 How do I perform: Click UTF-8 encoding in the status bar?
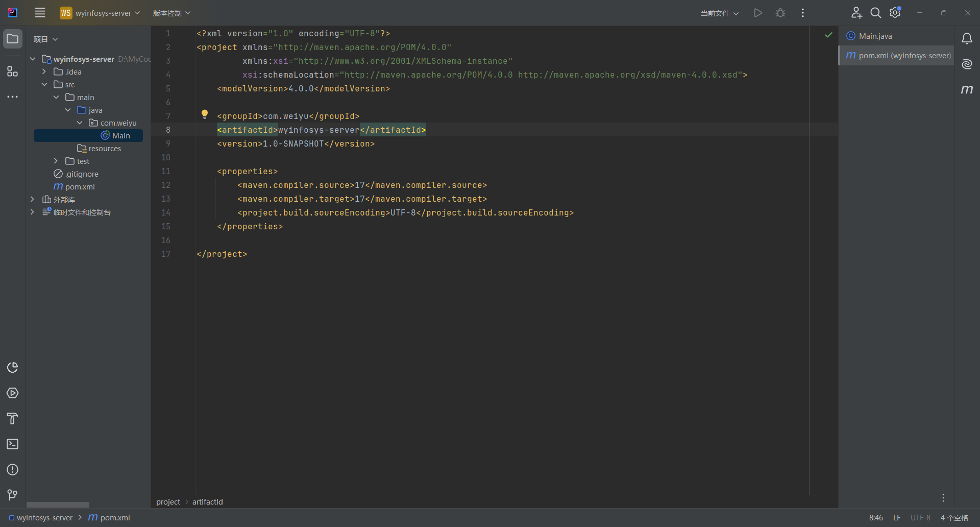pyautogui.click(x=920, y=517)
